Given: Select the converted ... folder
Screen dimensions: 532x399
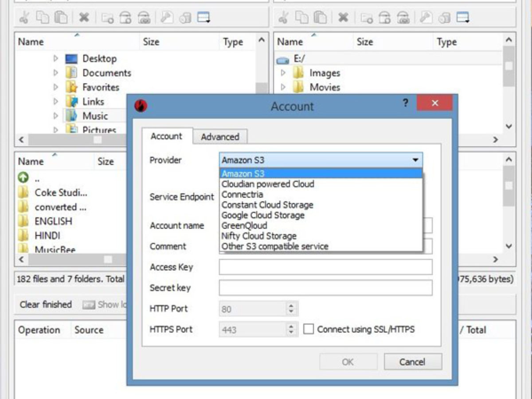Looking at the screenshot, I should [x=52, y=207].
